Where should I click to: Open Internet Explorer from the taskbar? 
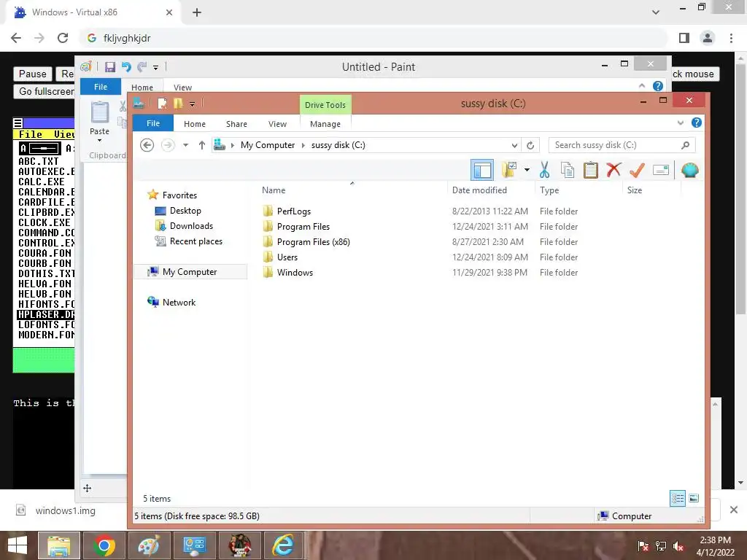pyautogui.click(x=283, y=545)
